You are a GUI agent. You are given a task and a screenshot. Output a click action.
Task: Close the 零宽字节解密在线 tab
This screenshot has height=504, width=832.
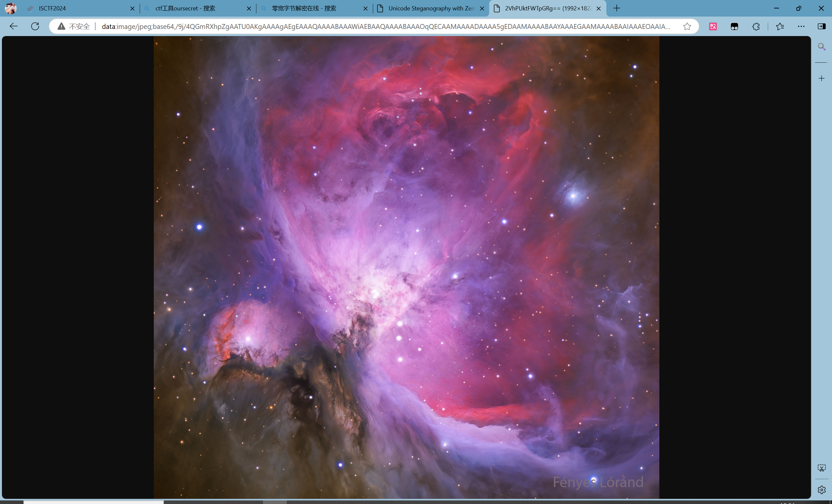(365, 8)
